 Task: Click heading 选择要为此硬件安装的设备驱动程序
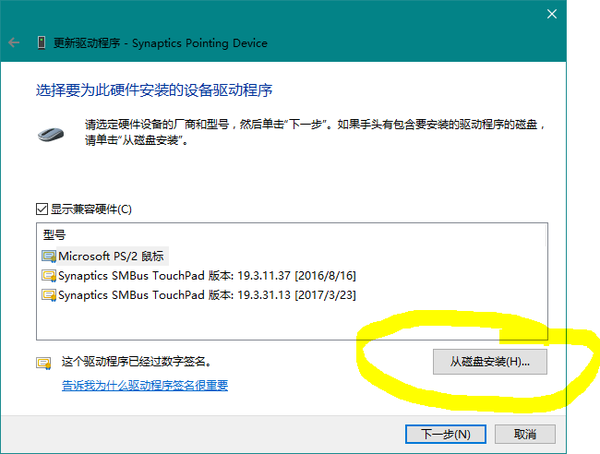(x=154, y=90)
